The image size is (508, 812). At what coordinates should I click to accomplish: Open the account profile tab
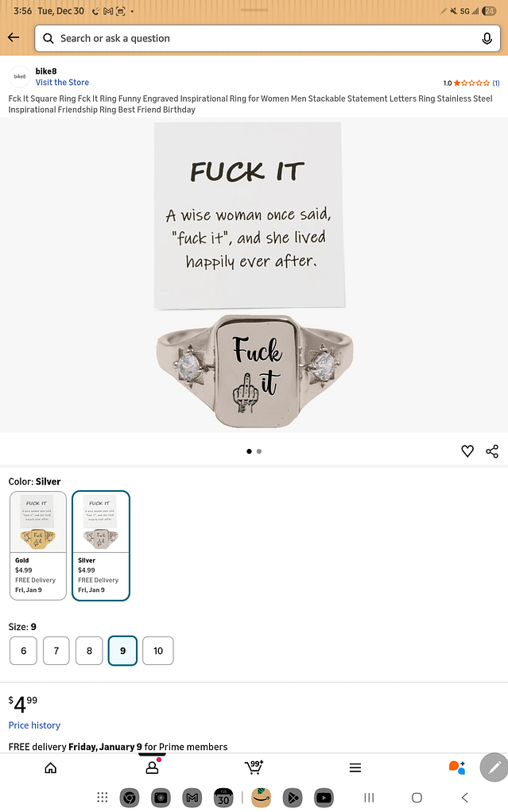pos(152,768)
